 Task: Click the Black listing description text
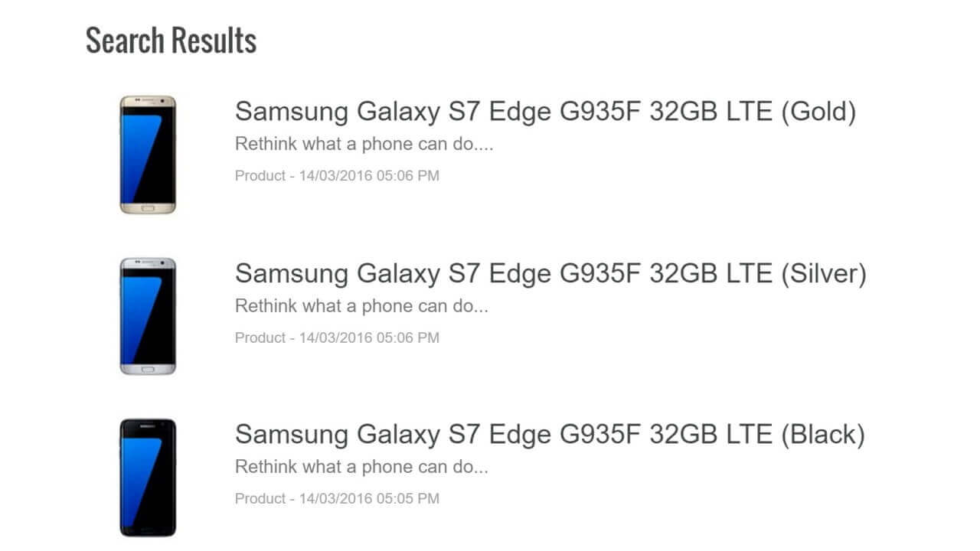pos(362,467)
